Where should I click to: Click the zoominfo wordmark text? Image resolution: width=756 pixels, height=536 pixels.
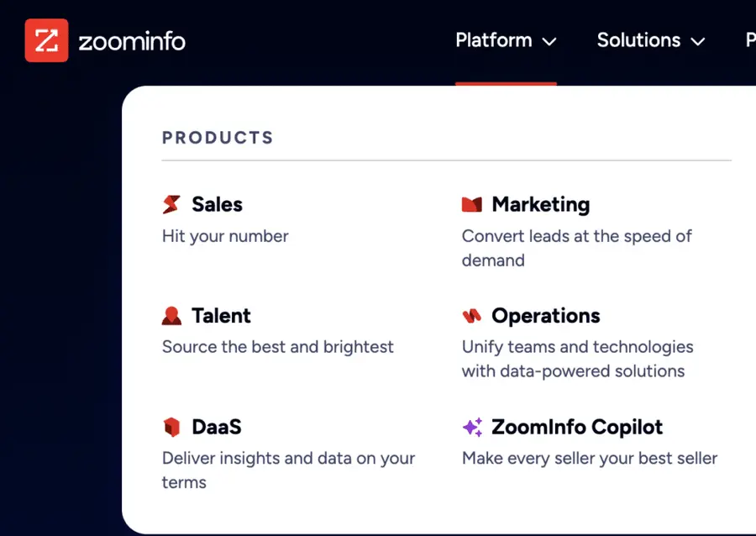(x=131, y=40)
